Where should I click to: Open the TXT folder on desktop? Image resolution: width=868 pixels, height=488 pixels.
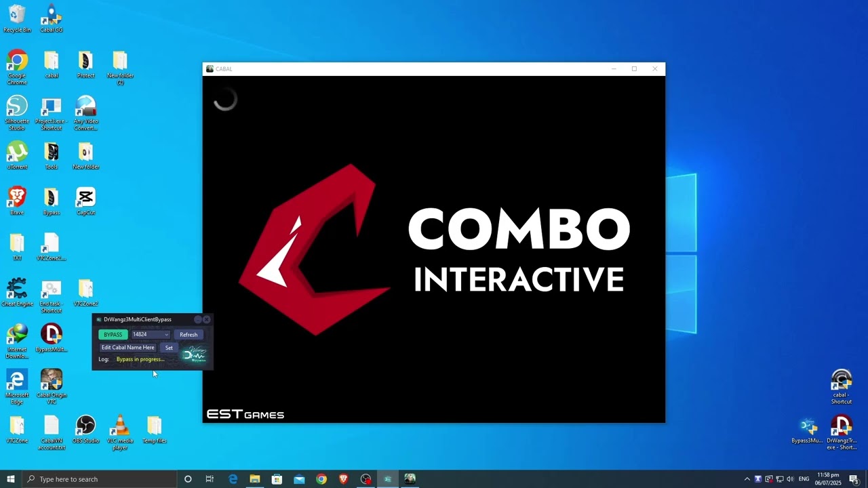tap(17, 247)
